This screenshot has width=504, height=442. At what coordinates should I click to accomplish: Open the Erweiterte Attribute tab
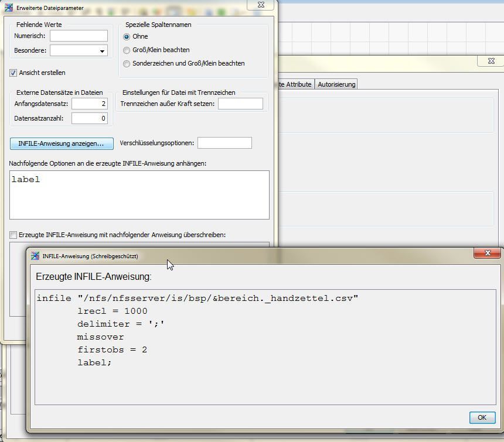(x=295, y=84)
